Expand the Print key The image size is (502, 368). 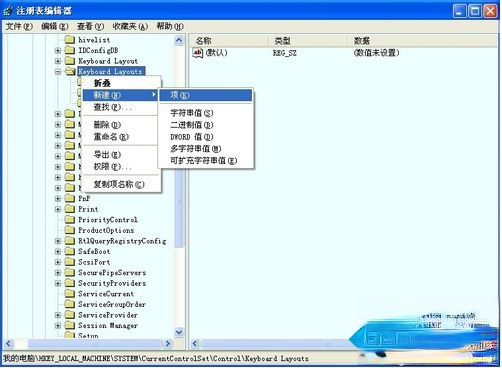click(58, 209)
